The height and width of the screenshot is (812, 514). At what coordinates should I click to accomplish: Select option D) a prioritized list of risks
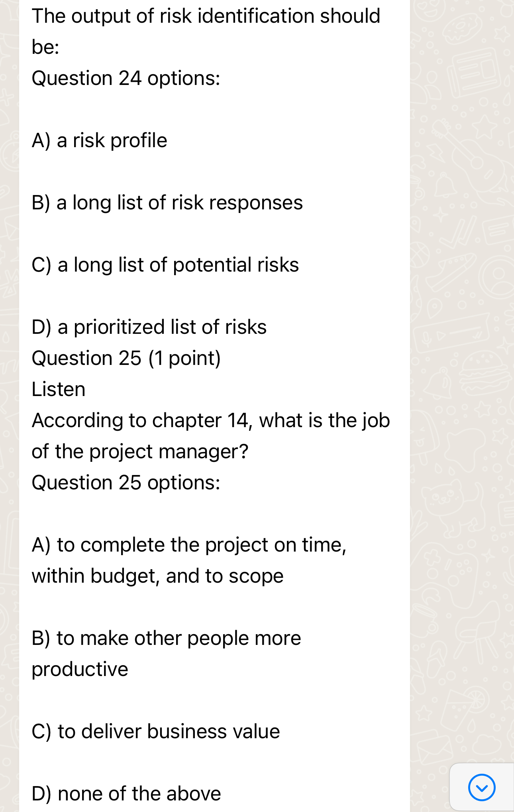click(149, 327)
